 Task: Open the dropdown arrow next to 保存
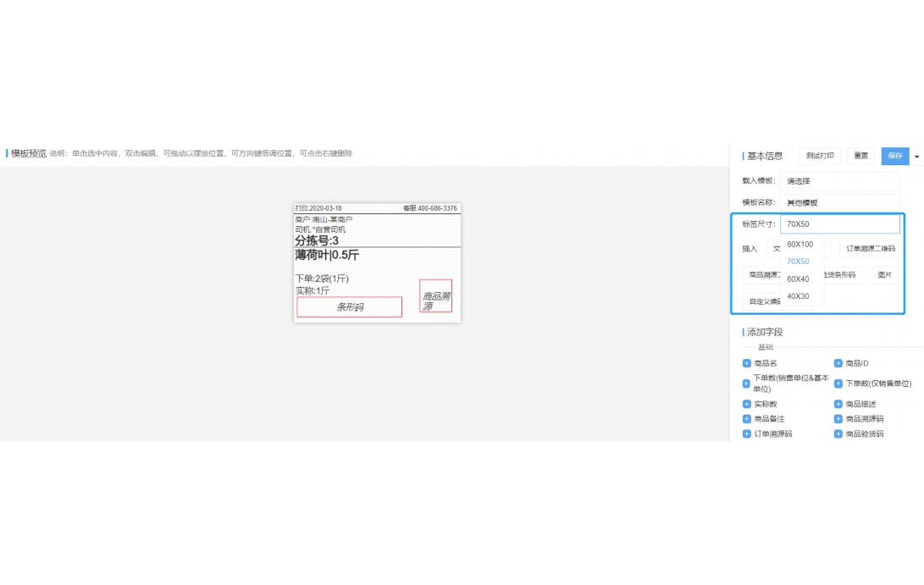tap(916, 156)
